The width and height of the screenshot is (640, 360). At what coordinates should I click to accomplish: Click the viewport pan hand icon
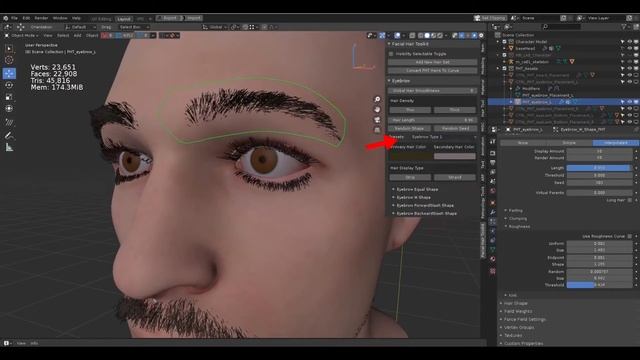click(377, 110)
